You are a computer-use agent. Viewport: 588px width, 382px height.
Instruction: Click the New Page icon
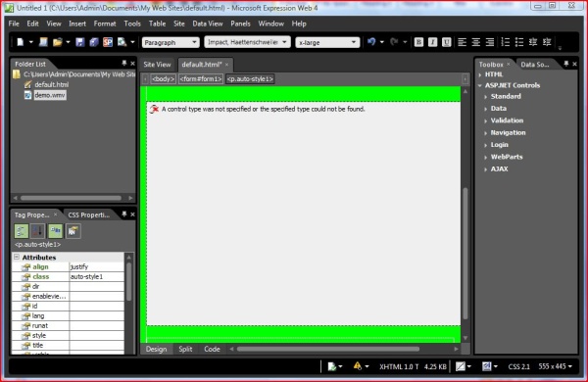click(x=21, y=42)
